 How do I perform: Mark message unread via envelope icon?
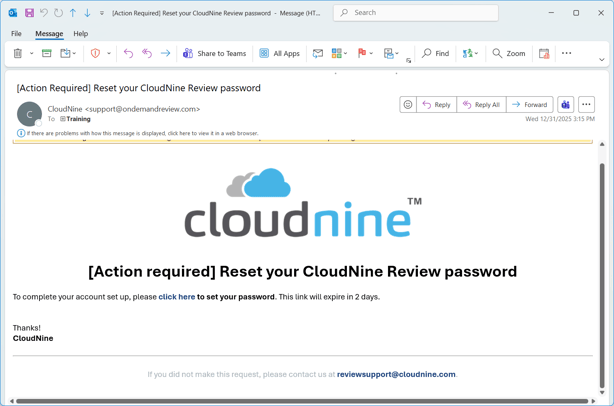point(318,53)
